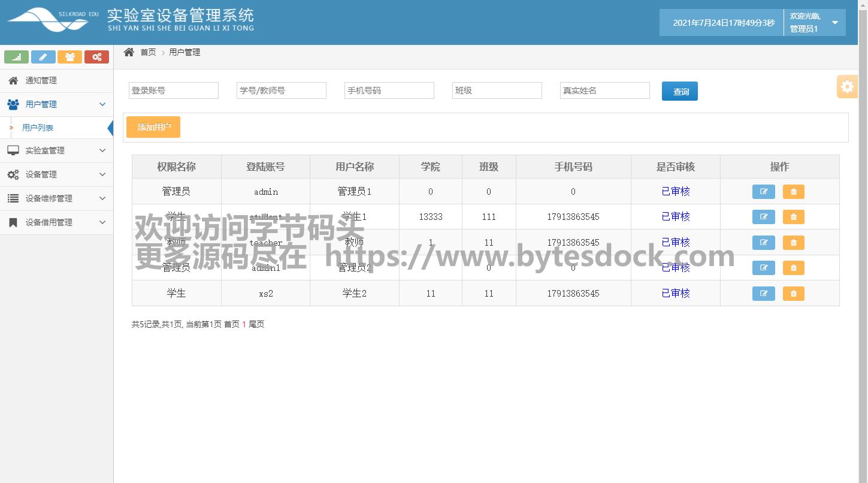
Task: Edit the admin user row
Action: (763, 192)
